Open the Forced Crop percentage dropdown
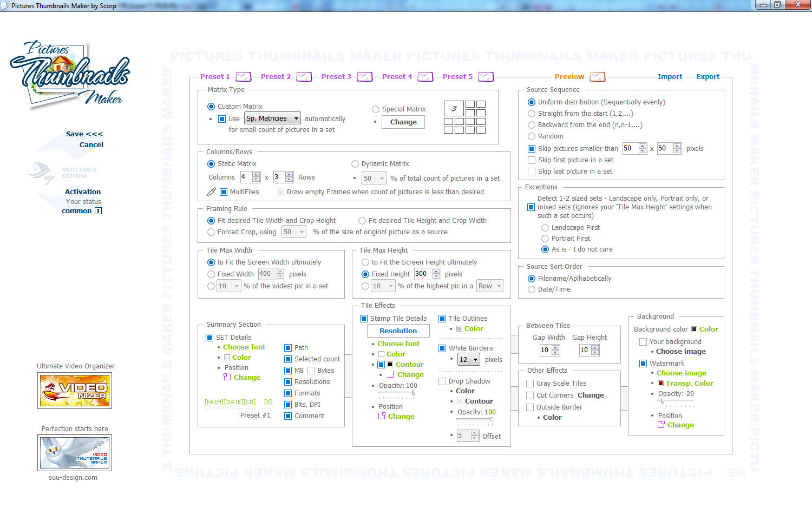 (294, 232)
